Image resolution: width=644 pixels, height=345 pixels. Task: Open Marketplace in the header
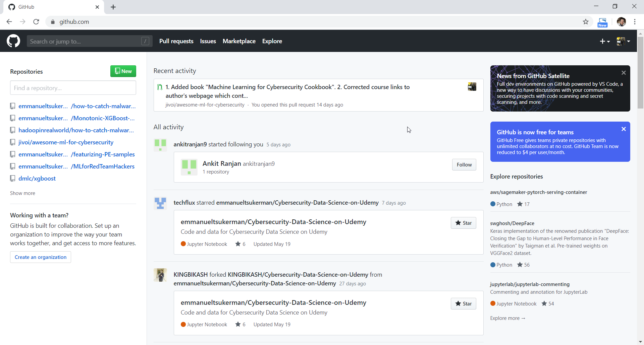tap(239, 41)
